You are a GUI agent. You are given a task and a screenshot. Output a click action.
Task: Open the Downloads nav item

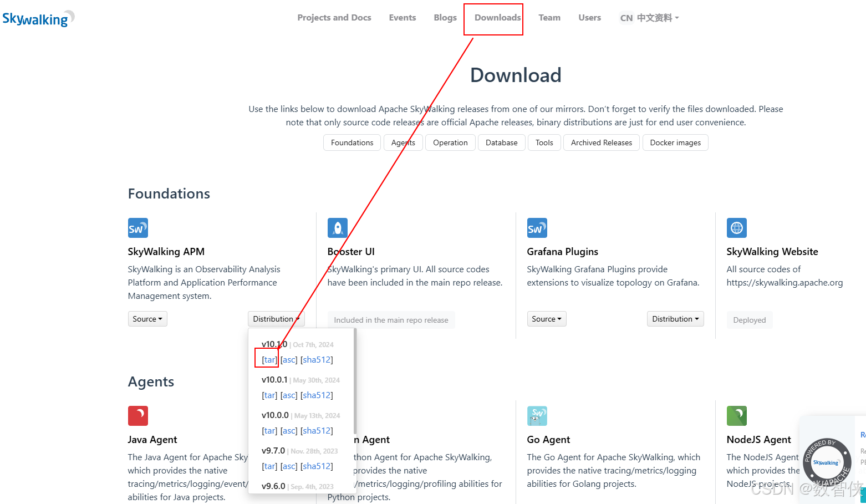[497, 18]
